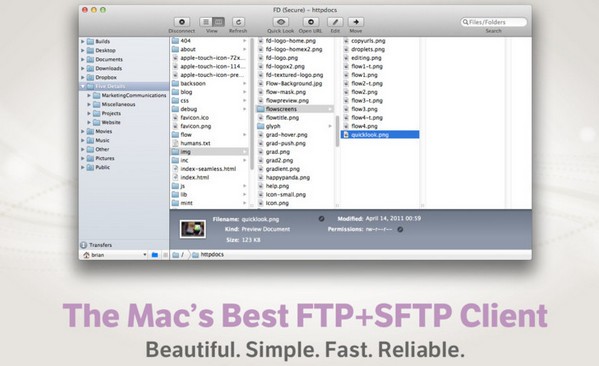Viewport: 599px width, 366px height.
Task: Click the blue folder button beside brian
Action: (155, 255)
